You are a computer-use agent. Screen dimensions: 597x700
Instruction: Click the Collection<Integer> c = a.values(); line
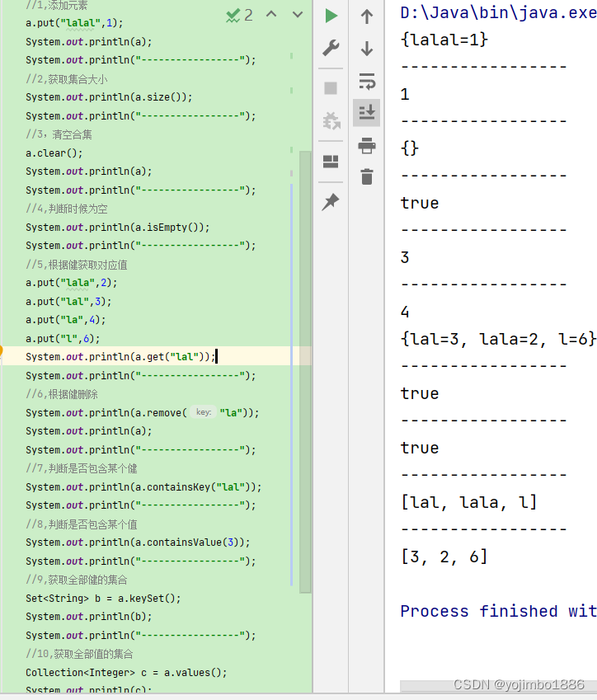coord(126,672)
